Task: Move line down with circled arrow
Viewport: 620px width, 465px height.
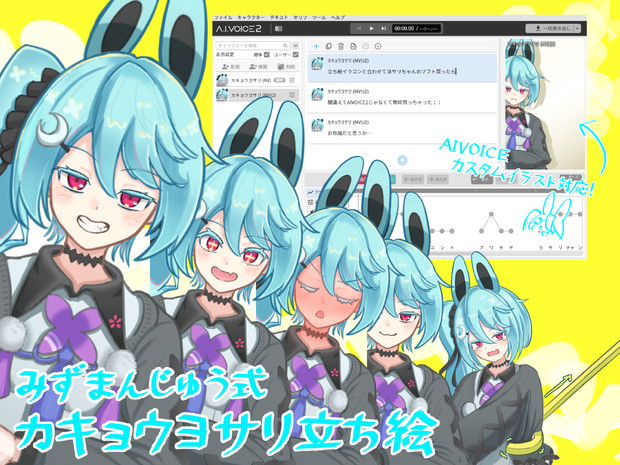Action: [378, 46]
